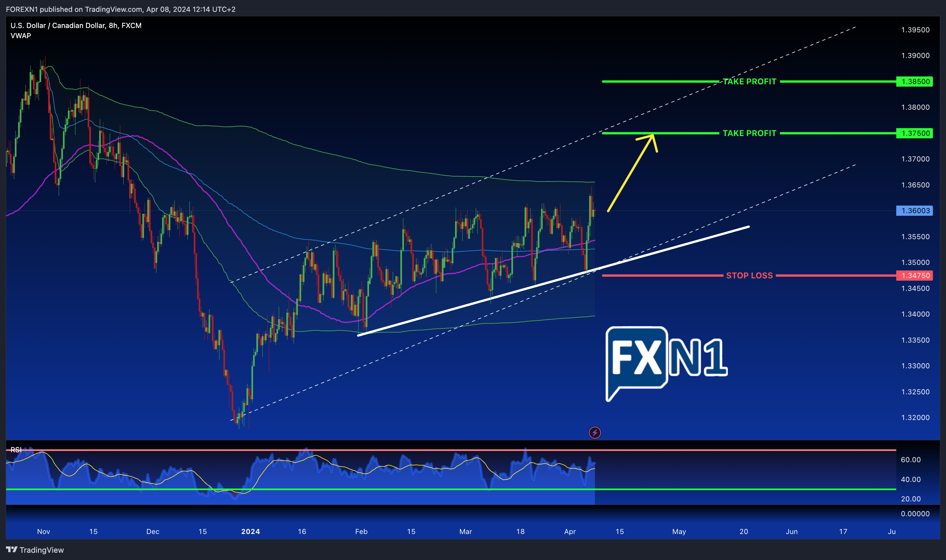The width and height of the screenshot is (946, 560).
Task: Click the RSI 20.00 scale value
Action: pyautogui.click(x=910, y=499)
